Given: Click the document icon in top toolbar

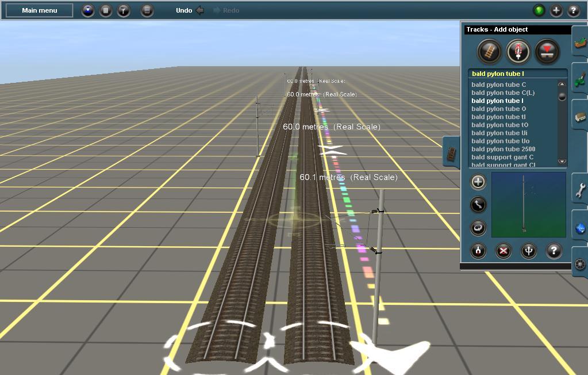Looking at the screenshot, I should tap(106, 10).
